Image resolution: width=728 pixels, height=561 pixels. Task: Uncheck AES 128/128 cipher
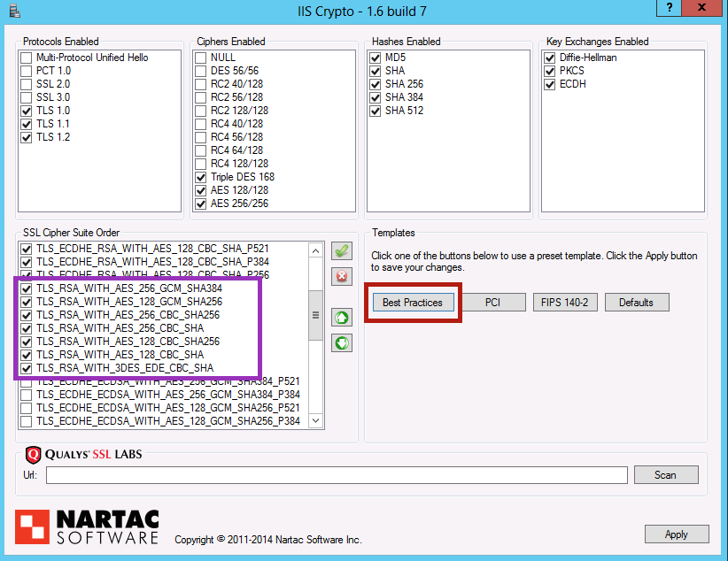(x=200, y=191)
